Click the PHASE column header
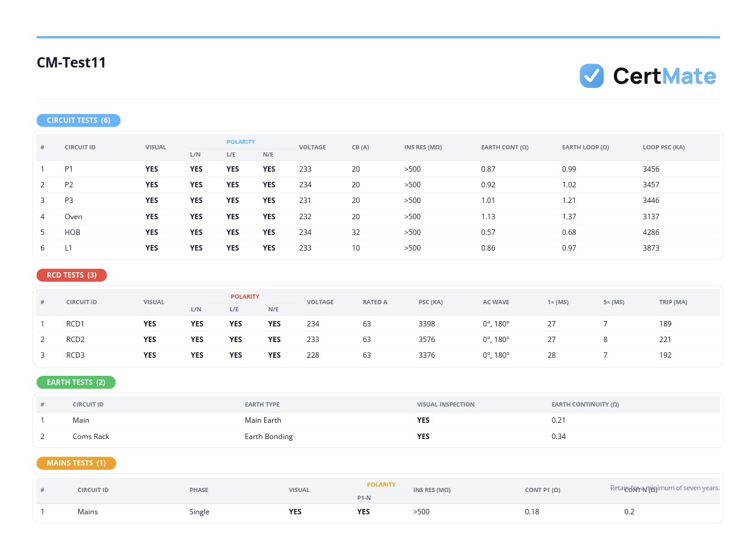The width and height of the screenshot is (756, 533). [x=199, y=490]
